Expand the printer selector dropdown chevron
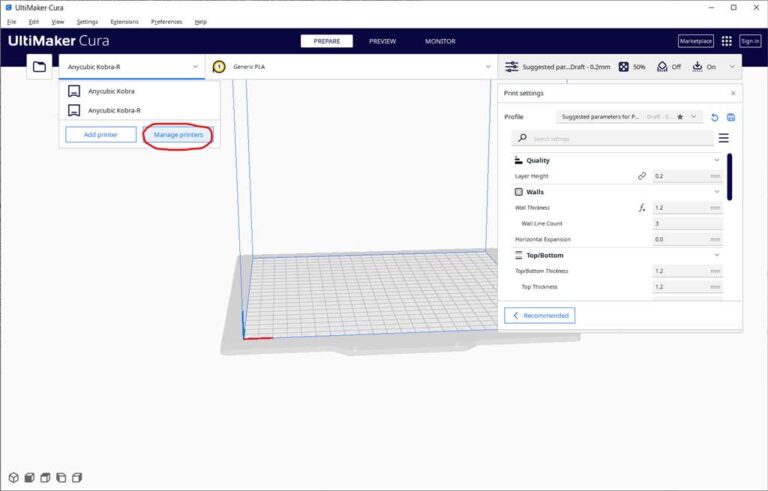 pyautogui.click(x=195, y=67)
